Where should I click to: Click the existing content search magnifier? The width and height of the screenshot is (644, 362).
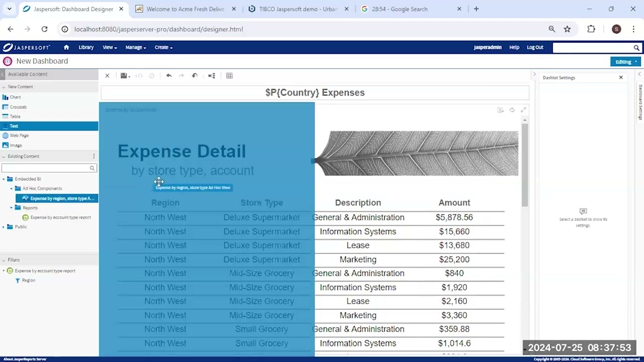pos(92,168)
